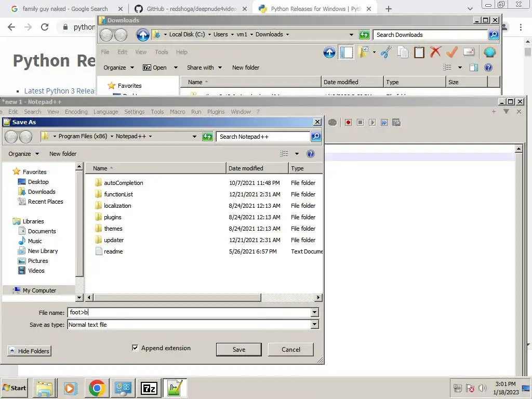Click the Downloads search magnifier button
Viewport: 532px width, 399px height.
494,35
